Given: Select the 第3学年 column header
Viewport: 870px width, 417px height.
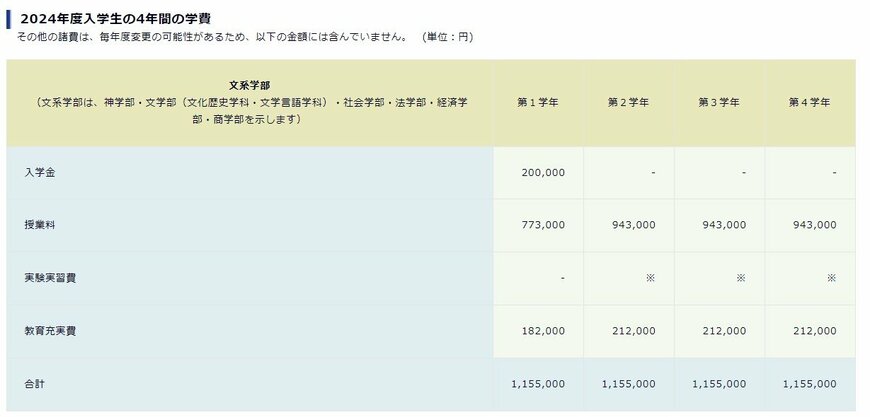Looking at the screenshot, I should point(719,102).
